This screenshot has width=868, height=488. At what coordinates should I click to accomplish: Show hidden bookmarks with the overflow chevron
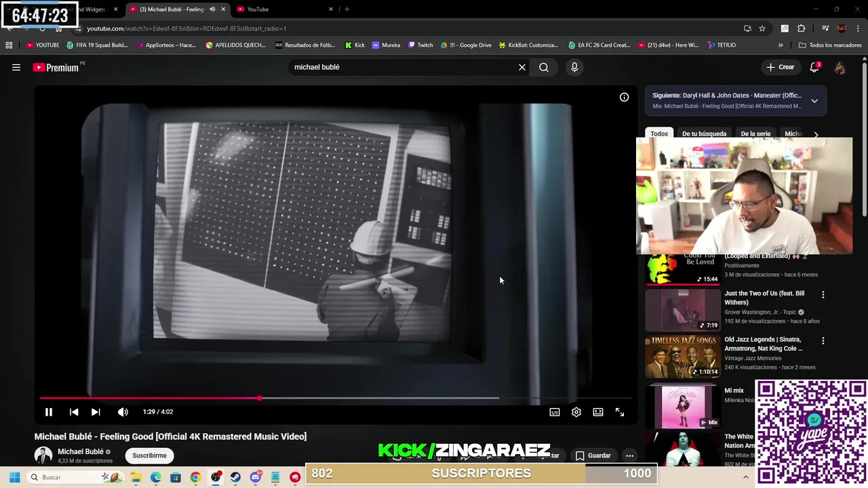781,45
